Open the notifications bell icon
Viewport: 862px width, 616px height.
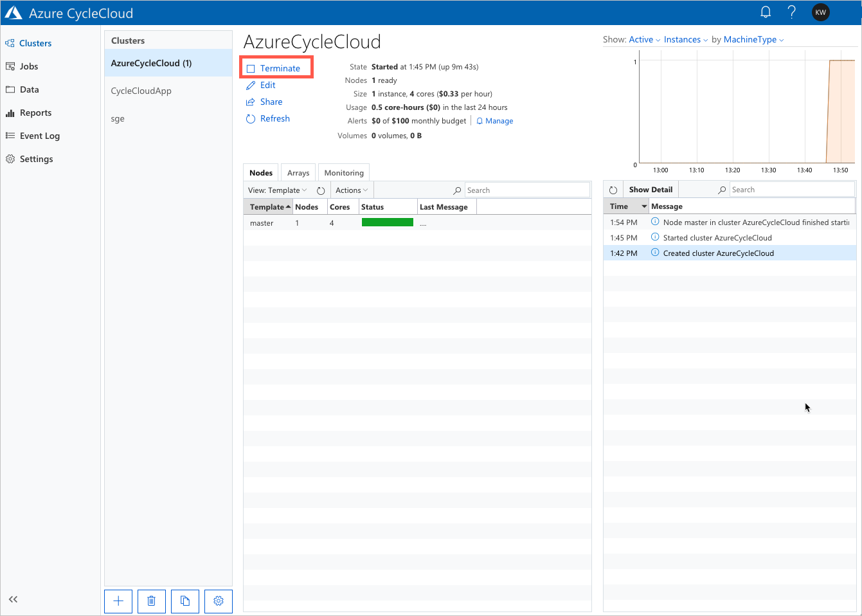click(766, 12)
